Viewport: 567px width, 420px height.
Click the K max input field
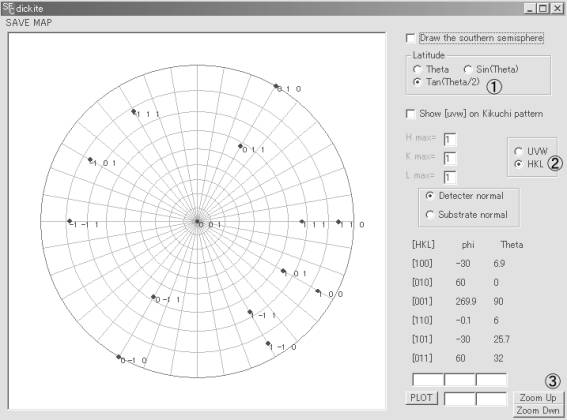click(450, 158)
